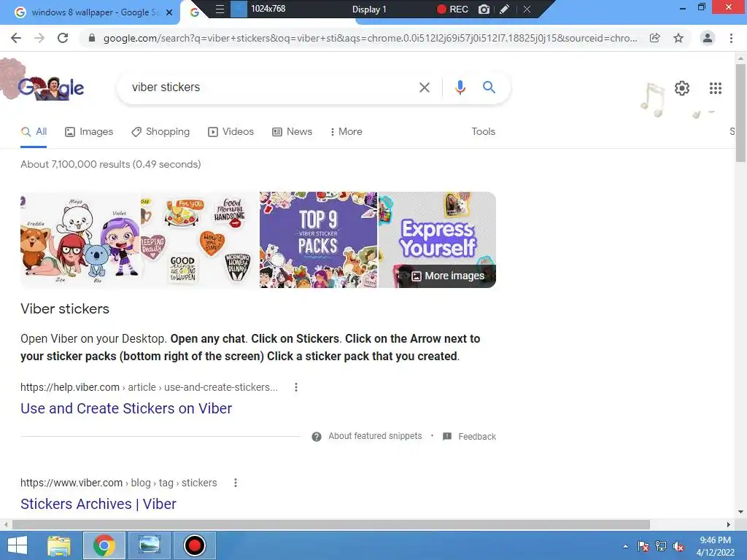Open Chrome's three-dot menu
747x560 pixels.
tap(731, 38)
